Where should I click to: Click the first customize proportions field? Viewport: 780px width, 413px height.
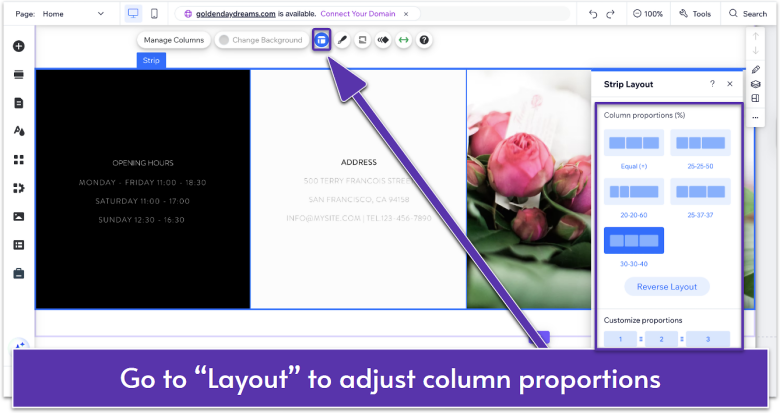[x=620, y=339]
